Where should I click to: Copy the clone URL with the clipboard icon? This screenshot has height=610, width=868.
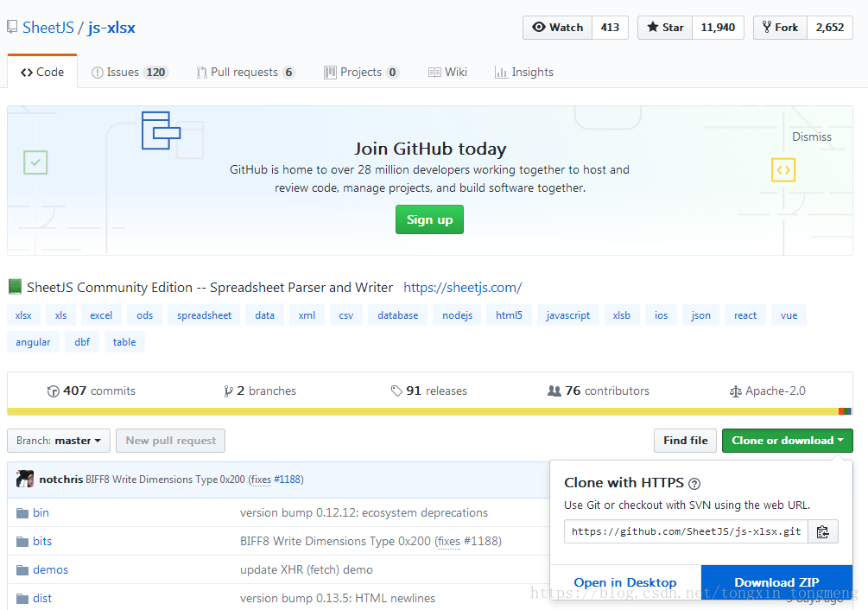coord(822,531)
